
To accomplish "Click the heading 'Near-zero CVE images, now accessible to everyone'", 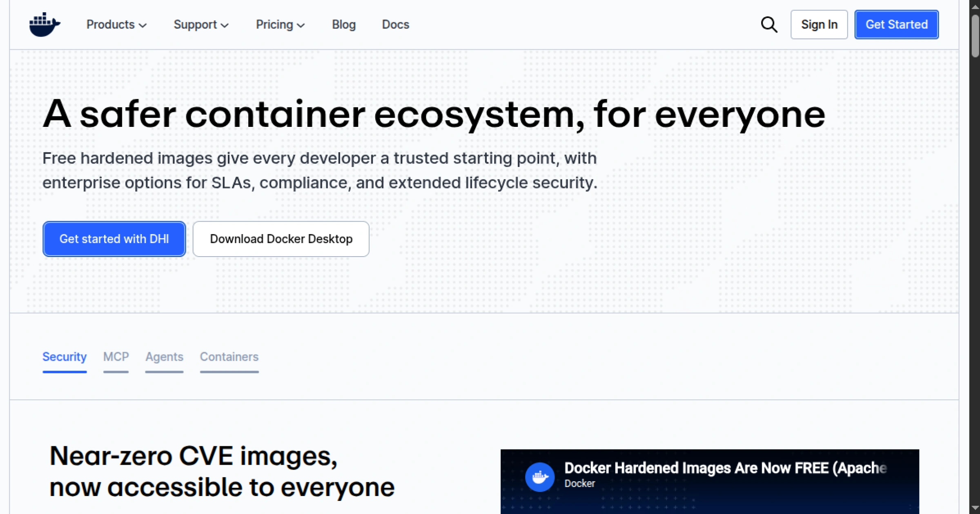I will coord(222,472).
